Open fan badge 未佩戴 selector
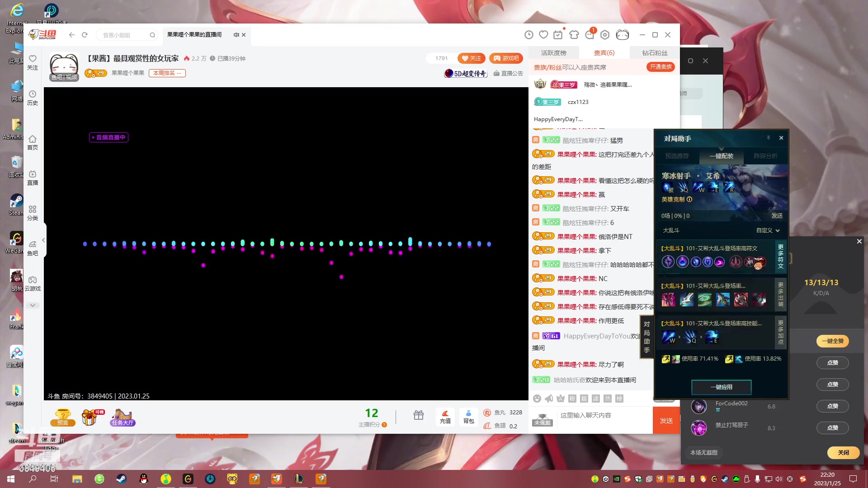Screen dimensions: 868x488 pyautogui.click(x=542, y=419)
